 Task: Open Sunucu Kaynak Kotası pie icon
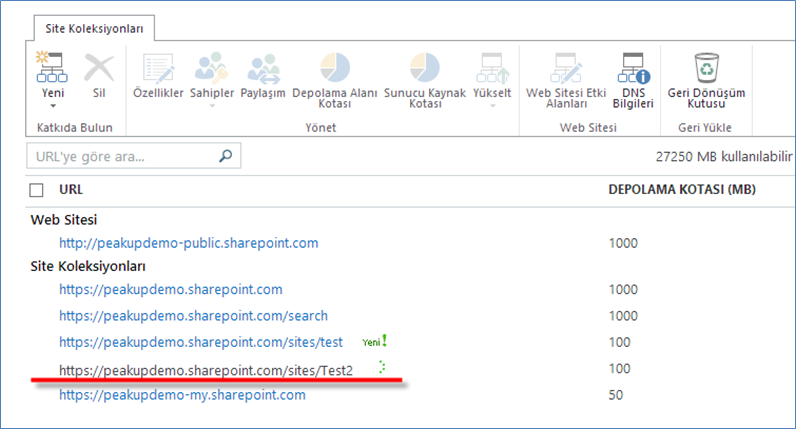tap(424, 68)
